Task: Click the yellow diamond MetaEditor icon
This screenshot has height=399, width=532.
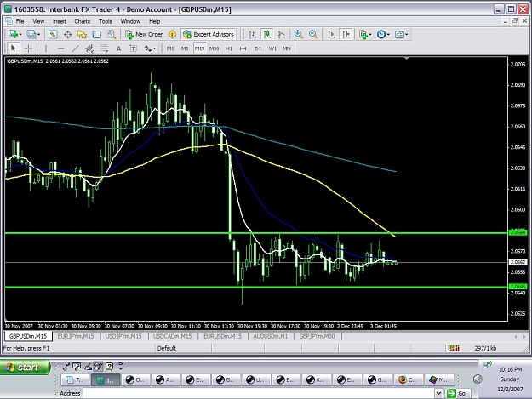Action: click(172, 34)
